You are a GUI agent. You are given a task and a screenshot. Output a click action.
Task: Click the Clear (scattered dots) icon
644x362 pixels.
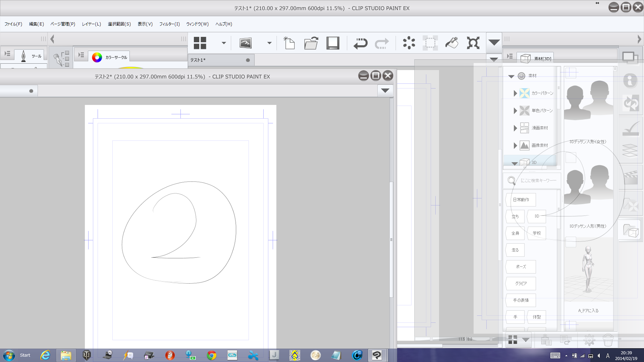point(409,43)
